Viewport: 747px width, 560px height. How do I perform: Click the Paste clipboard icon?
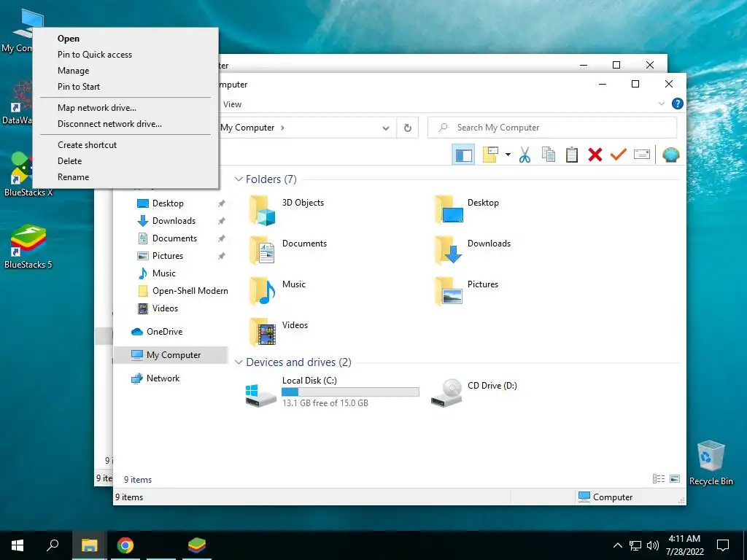[x=572, y=155]
